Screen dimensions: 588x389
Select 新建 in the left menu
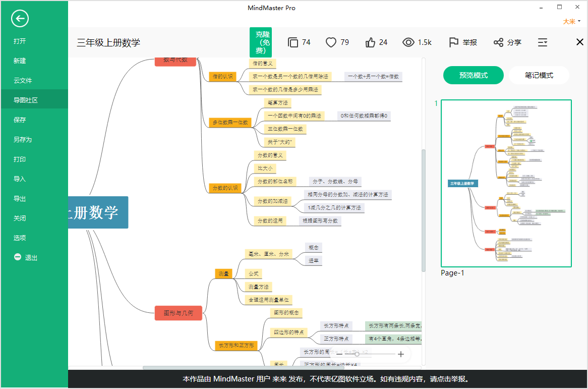pyautogui.click(x=34, y=61)
